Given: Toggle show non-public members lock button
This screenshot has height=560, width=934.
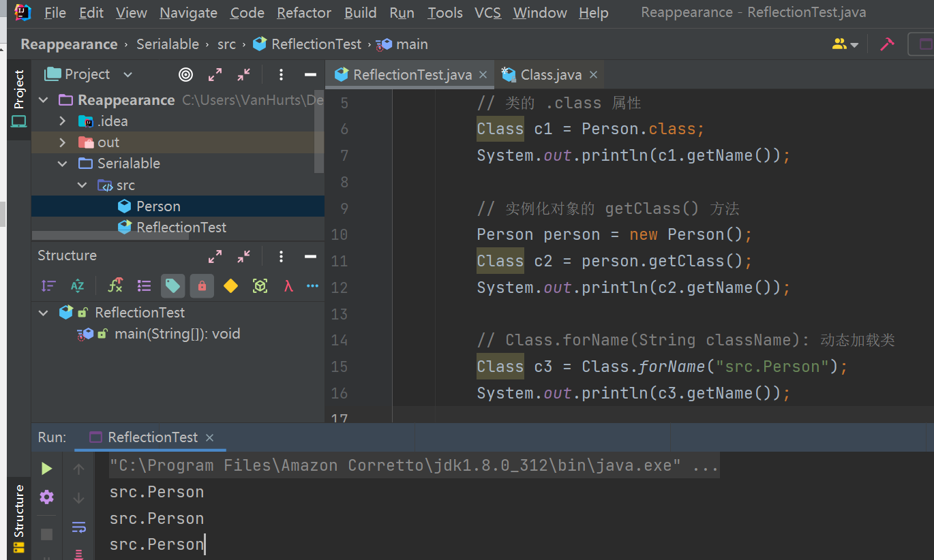Looking at the screenshot, I should pyautogui.click(x=202, y=286).
